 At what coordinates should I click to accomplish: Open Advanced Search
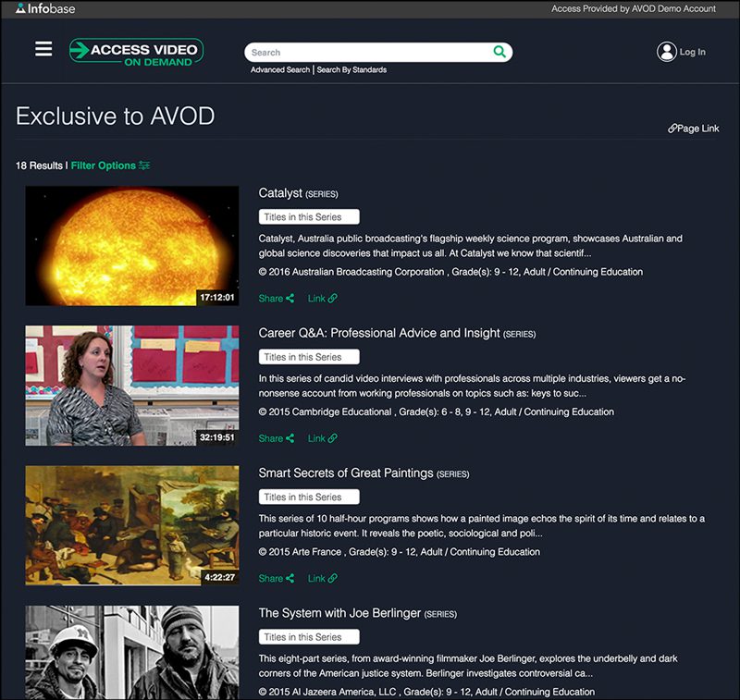[x=280, y=69]
